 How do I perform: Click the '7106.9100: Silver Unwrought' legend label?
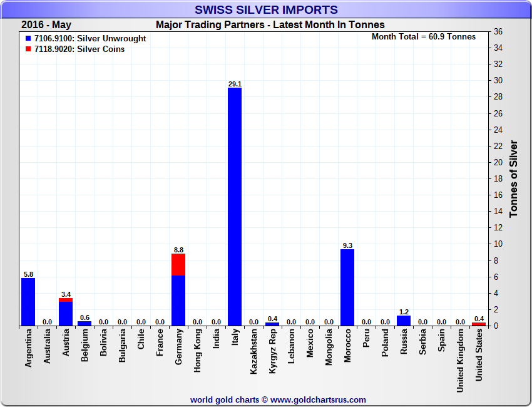(x=90, y=38)
